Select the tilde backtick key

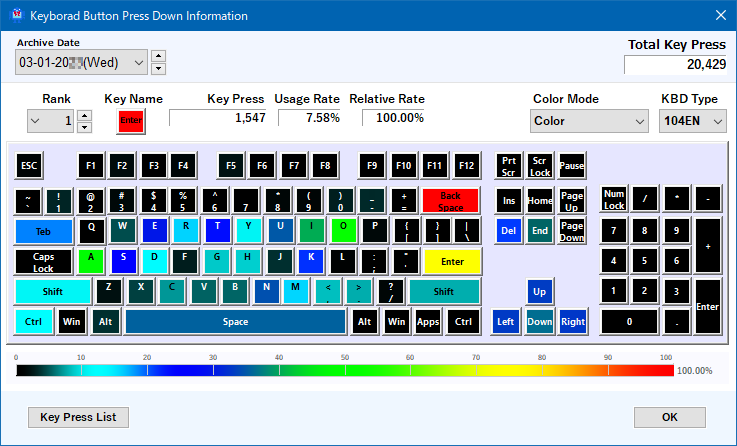(x=28, y=201)
